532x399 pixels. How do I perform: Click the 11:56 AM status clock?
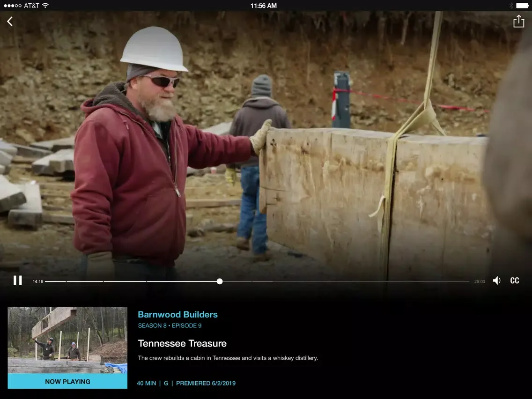click(x=264, y=6)
